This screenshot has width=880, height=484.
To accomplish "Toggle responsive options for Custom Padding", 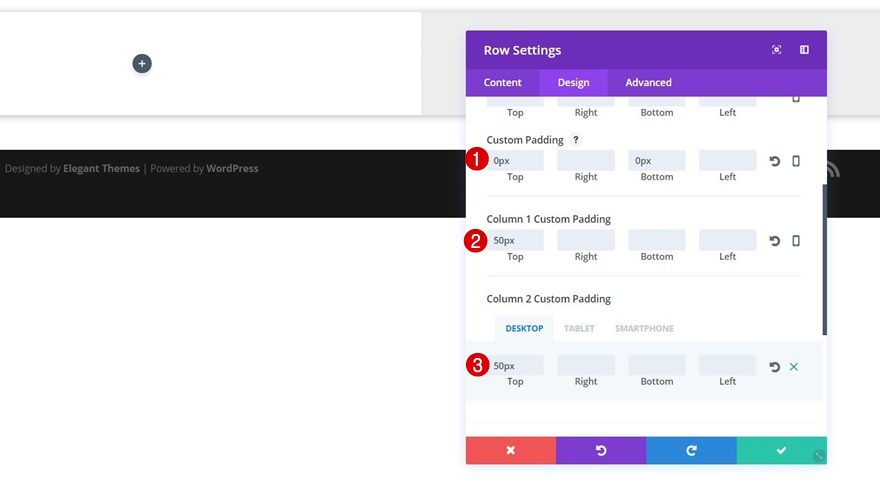I will coord(796,161).
